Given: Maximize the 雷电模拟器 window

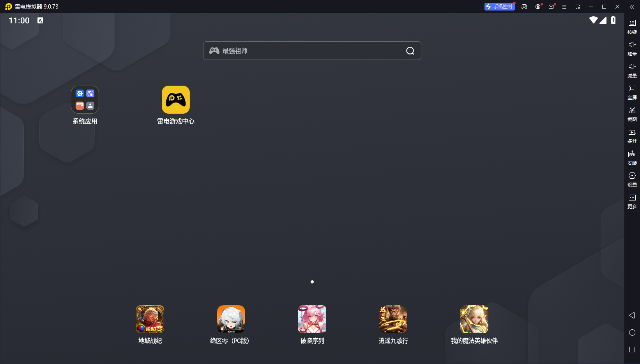Looking at the screenshot, I should [x=604, y=7].
